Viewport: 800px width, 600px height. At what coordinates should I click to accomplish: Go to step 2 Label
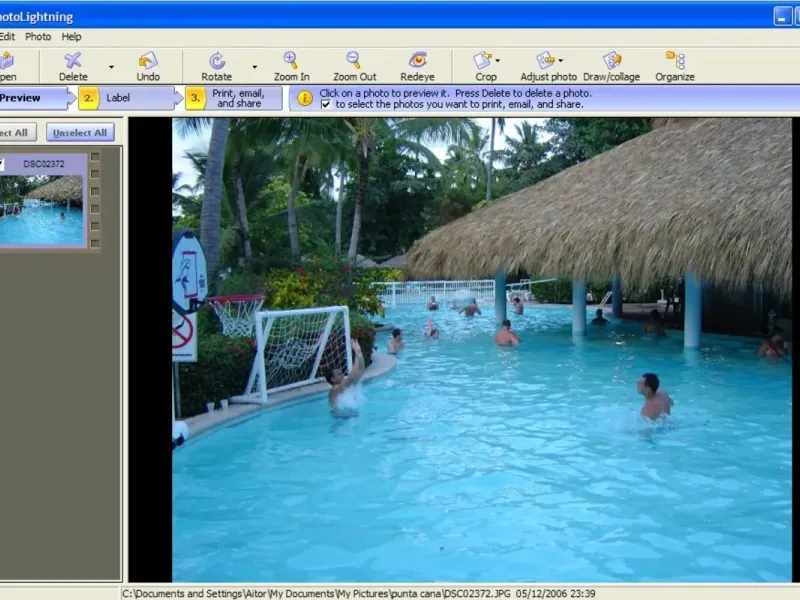point(118,98)
